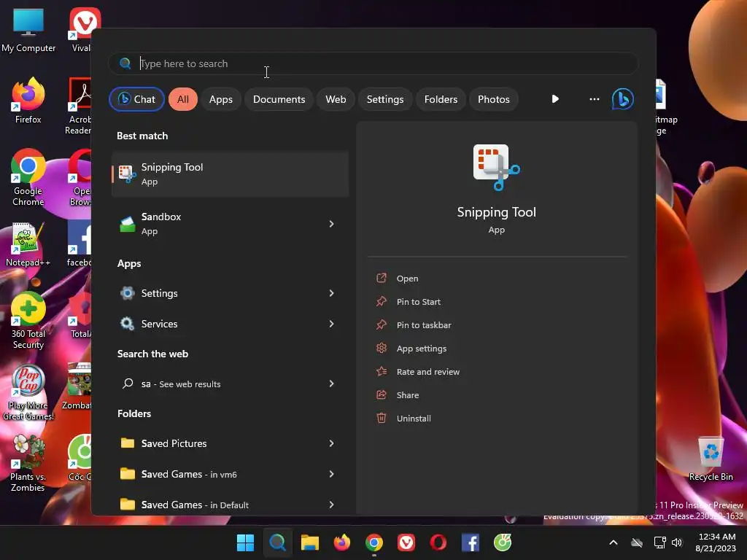This screenshot has width=747, height=560.
Task: Filter results by Documents
Action: click(279, 99)
